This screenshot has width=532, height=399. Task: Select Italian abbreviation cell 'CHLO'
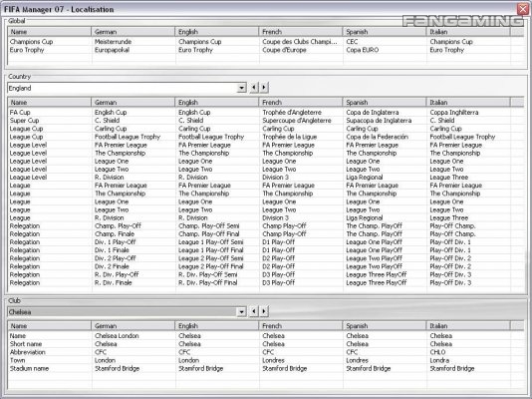pos(437,352)
